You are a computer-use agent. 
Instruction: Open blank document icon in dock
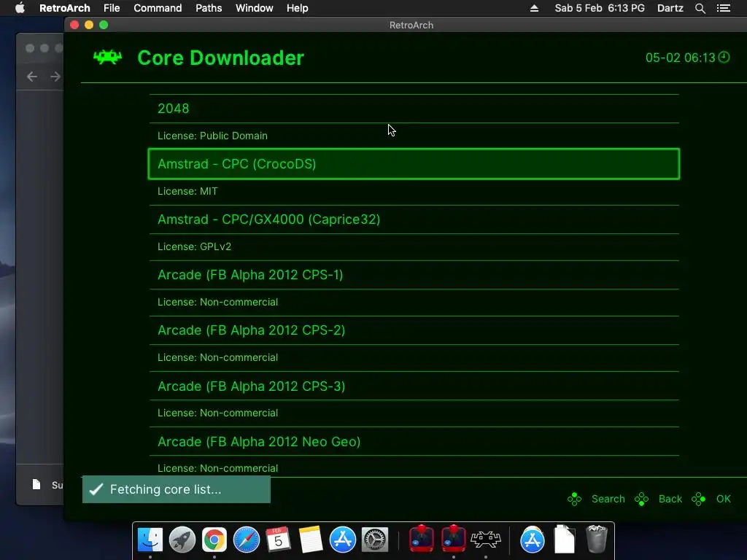tap(565, 539)
